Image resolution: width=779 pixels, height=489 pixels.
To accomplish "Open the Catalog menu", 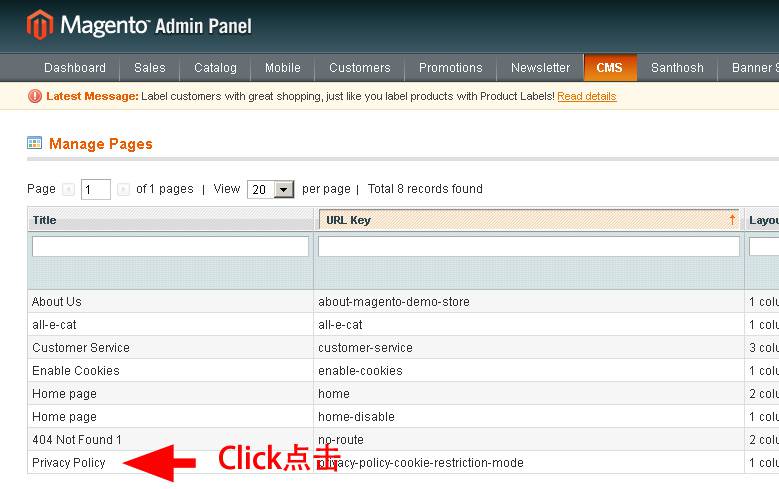I will 215,68.
